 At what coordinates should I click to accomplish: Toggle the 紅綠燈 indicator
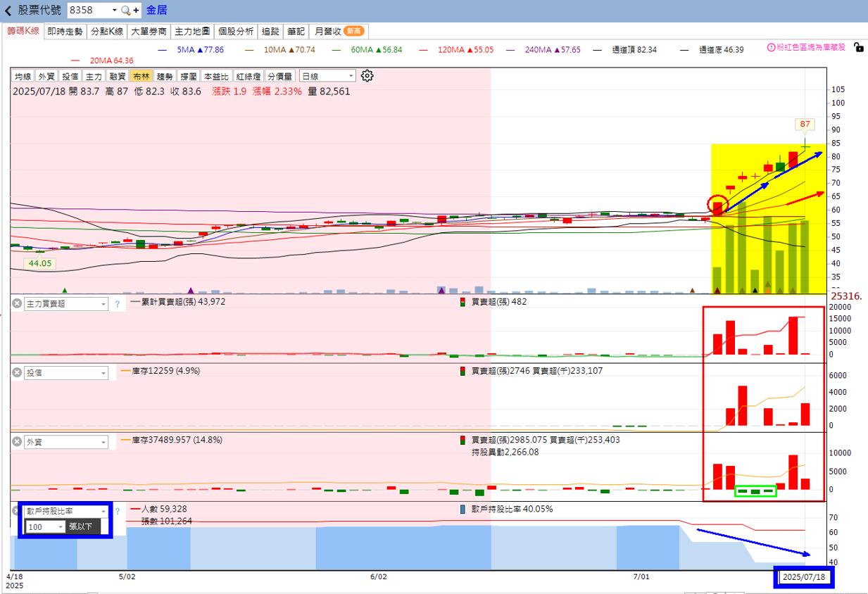[x=249, y=76]
